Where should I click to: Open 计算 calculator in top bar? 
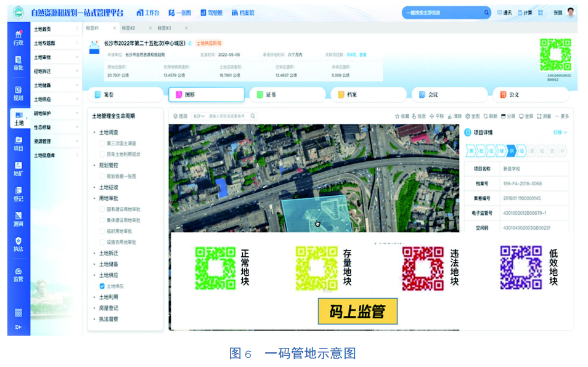pos(525,13)
